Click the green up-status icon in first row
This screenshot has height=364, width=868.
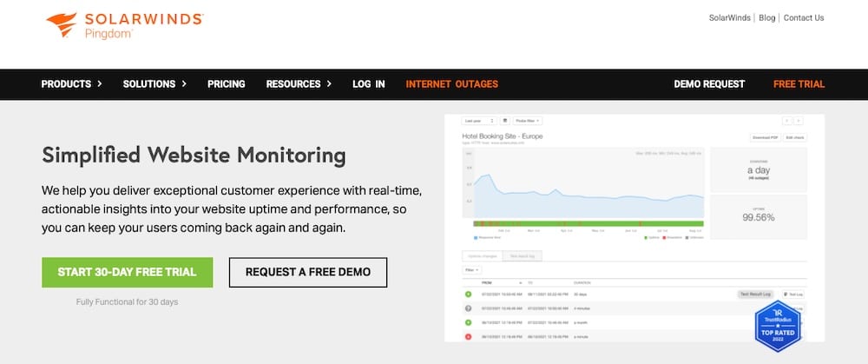469,295
